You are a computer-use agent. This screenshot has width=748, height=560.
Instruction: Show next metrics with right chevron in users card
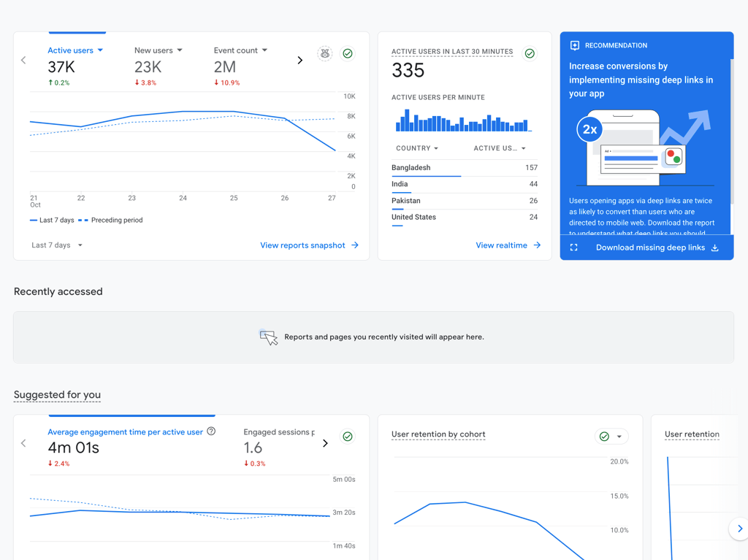pos(300,60)
